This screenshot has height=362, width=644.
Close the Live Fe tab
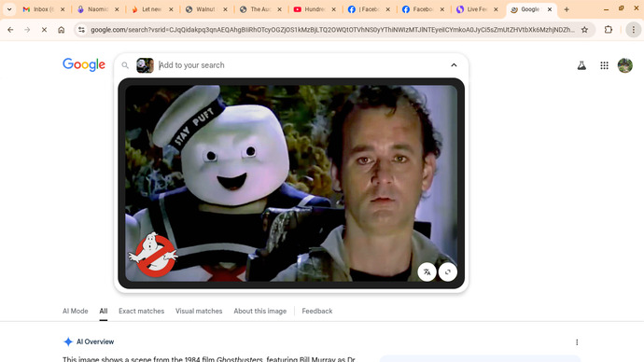point(496,9)
